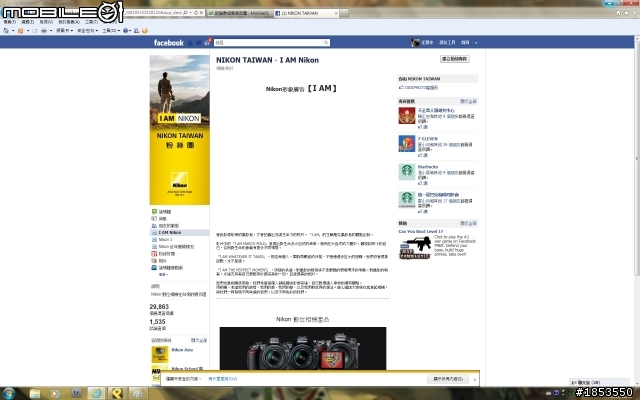640x400 pixels.
Task: Click the 29,863 likes count
Action: pos(159,307)
